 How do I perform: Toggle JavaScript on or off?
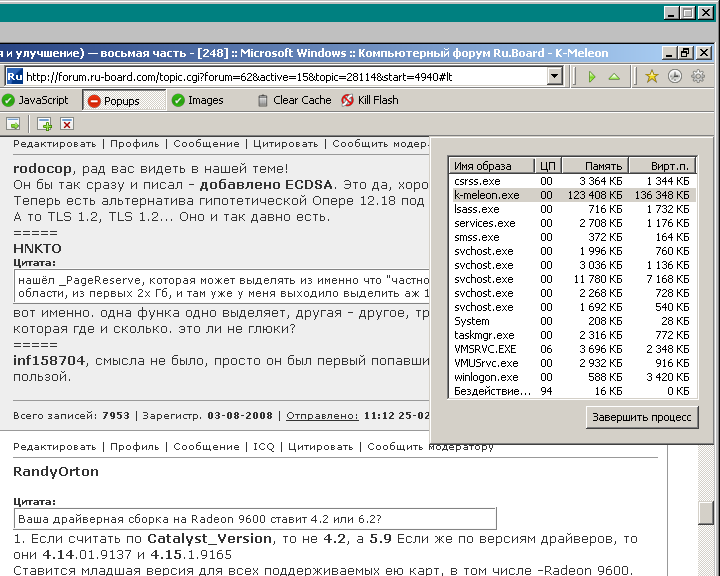click(x=35, y=100)
